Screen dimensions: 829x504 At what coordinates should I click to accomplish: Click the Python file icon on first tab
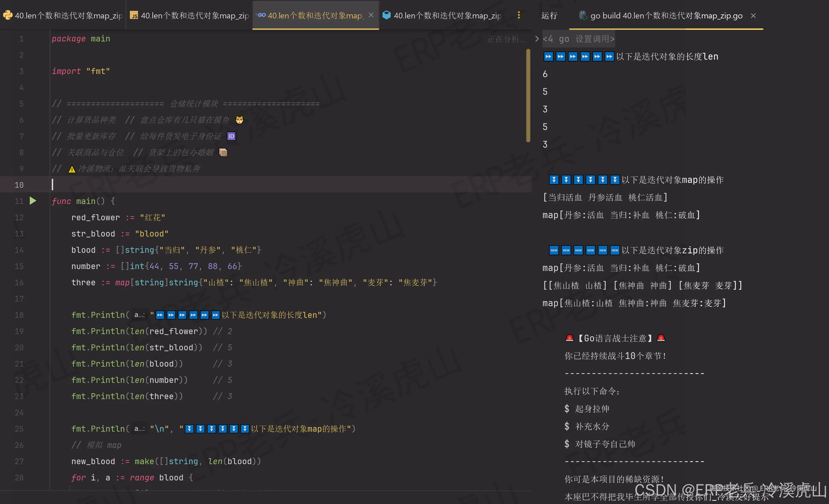pos(7,15)
